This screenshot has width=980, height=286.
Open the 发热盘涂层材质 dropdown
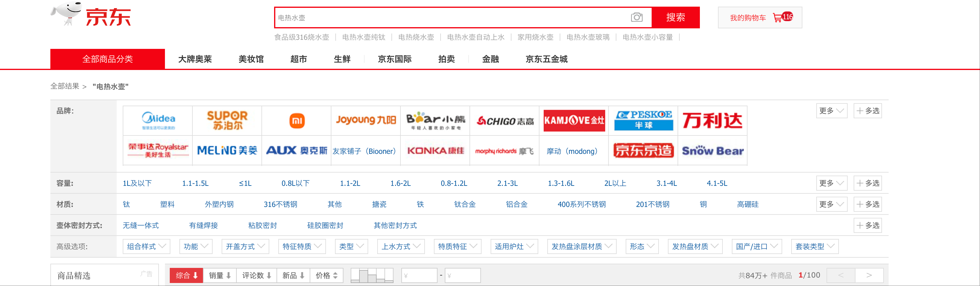(582, 246)
